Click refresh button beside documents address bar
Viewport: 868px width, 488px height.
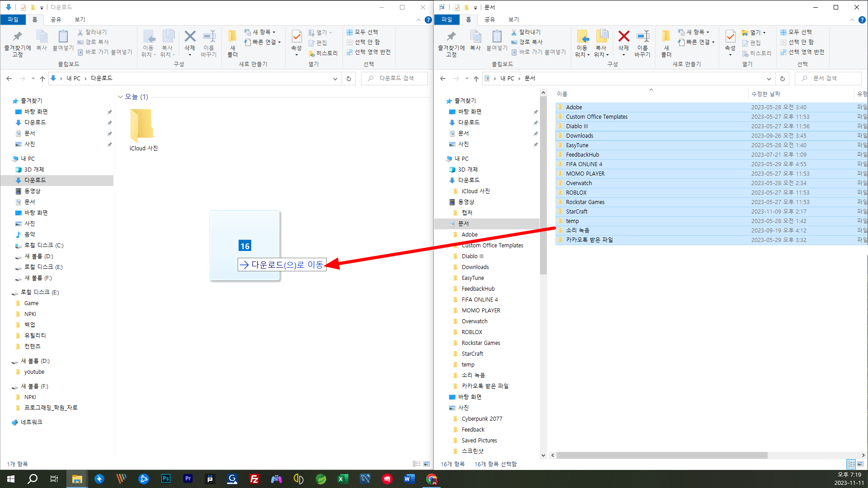[x=783, y=79]
